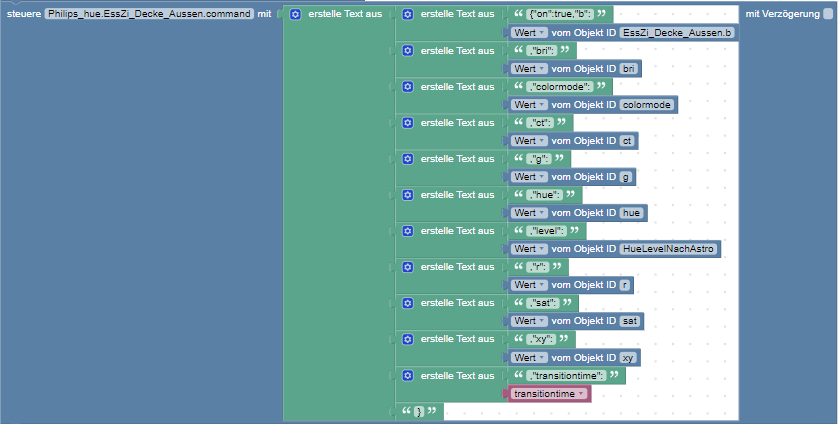This screenshot has width=839, height=424.
Task: Click 'vom Objekt ID' label beside colormode
Action: (x=583, y=105)
